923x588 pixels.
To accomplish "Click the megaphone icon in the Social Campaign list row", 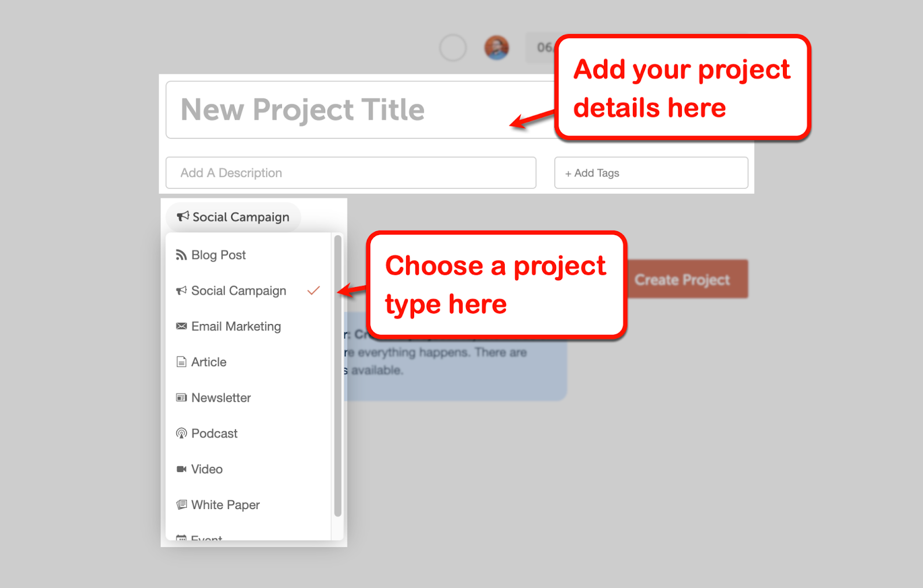I will coord(181,291).
